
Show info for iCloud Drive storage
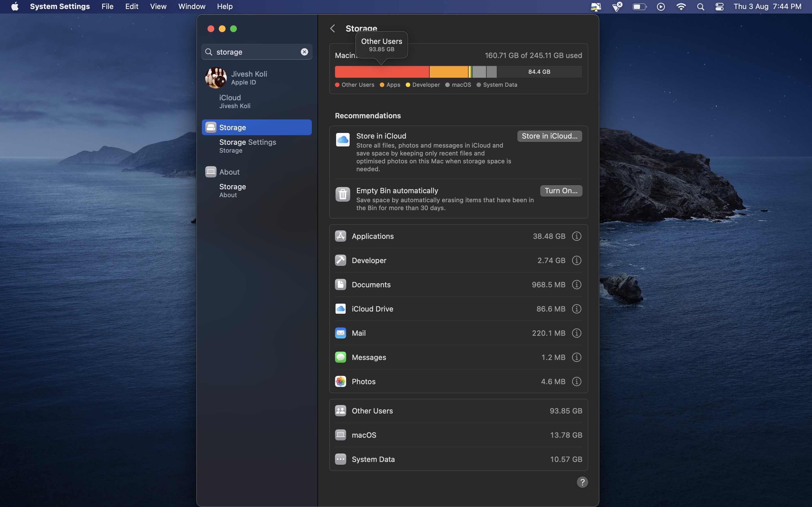(x=577, y=309)
